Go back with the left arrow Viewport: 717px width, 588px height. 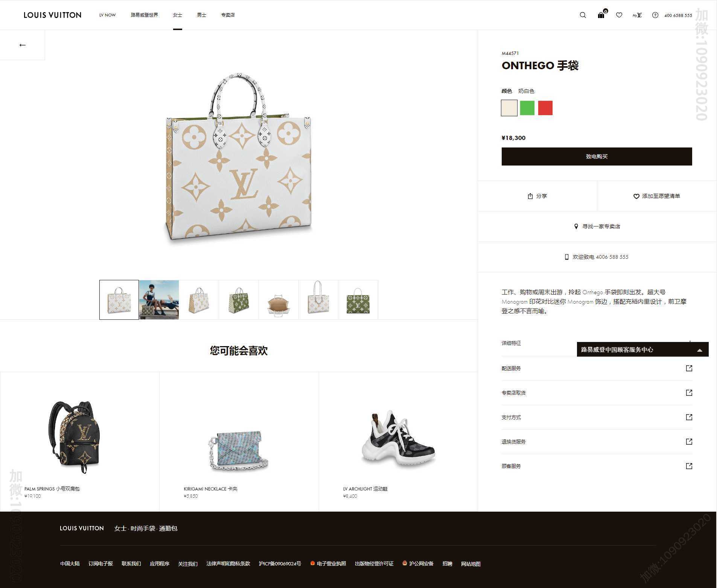tap(23, 45)
